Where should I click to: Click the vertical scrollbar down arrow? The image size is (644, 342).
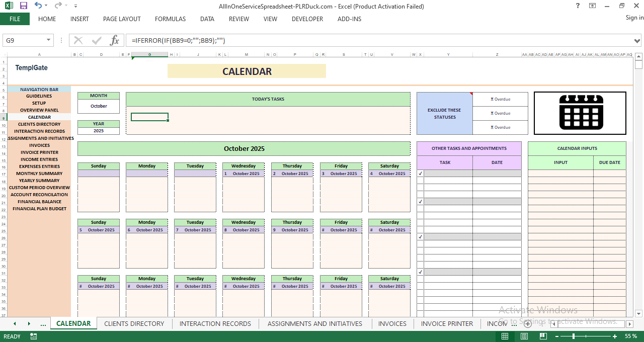[x=639, y=313]
